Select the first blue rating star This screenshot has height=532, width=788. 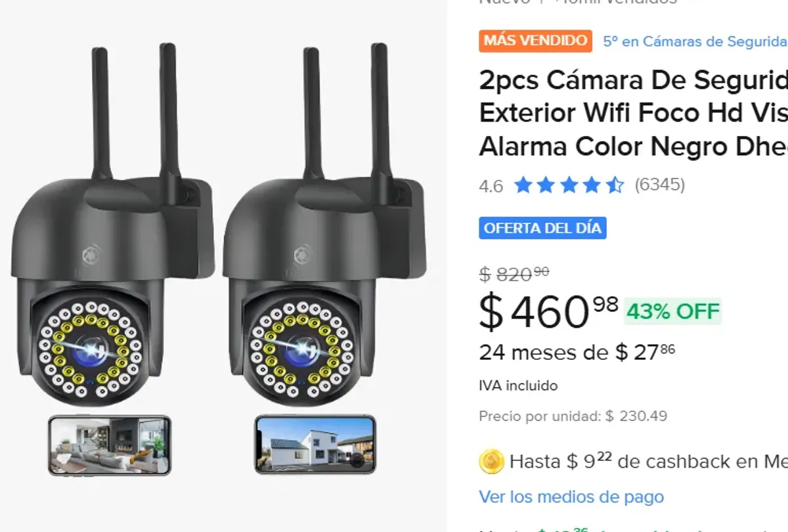click(524, 185)
